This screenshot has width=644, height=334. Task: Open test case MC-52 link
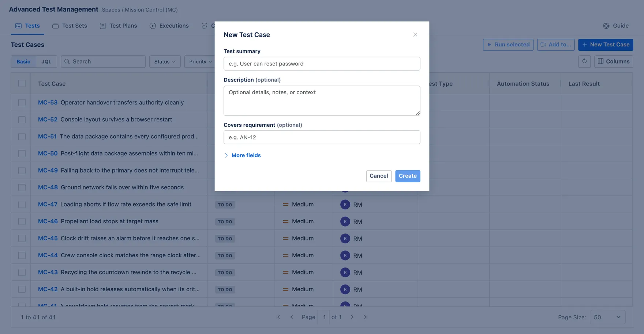click(x=48, y=119)
